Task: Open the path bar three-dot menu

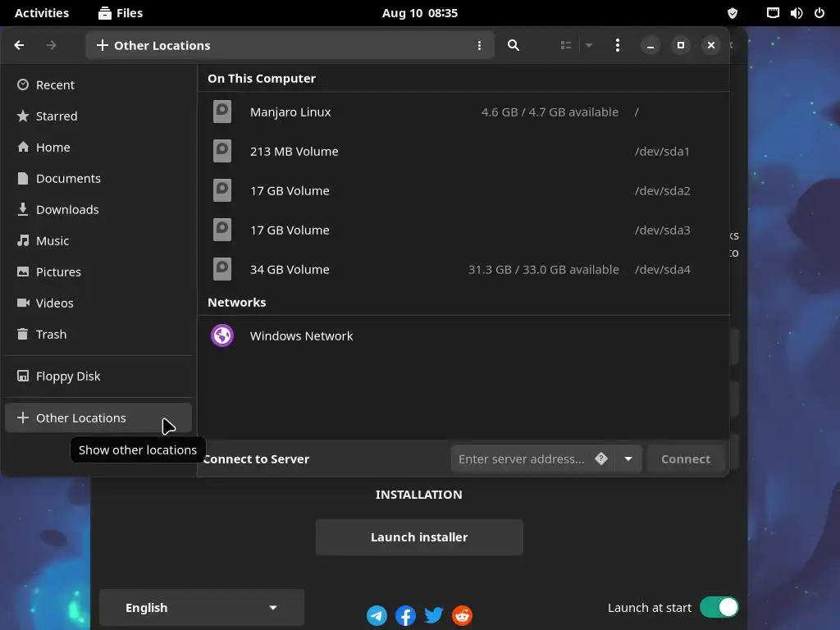Action: point(479,46)
